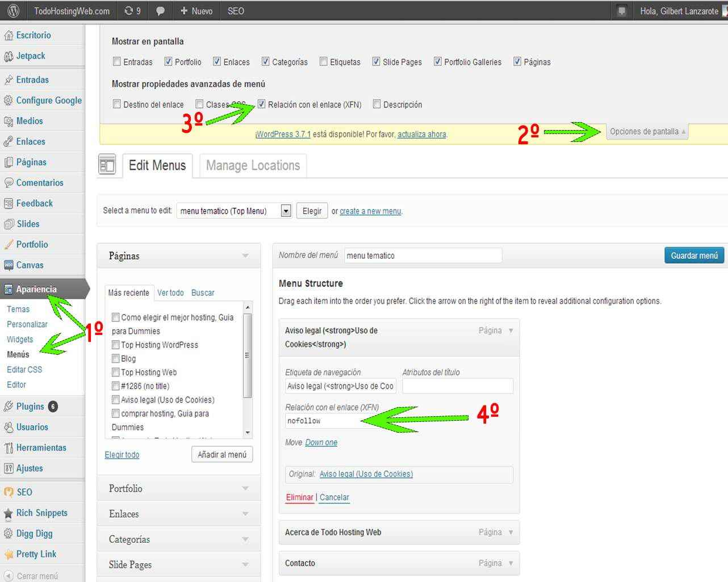Viewport: 728px width, 582px height.
Task: Click the Guardar menú button
Action: click(x=694, y=256)
